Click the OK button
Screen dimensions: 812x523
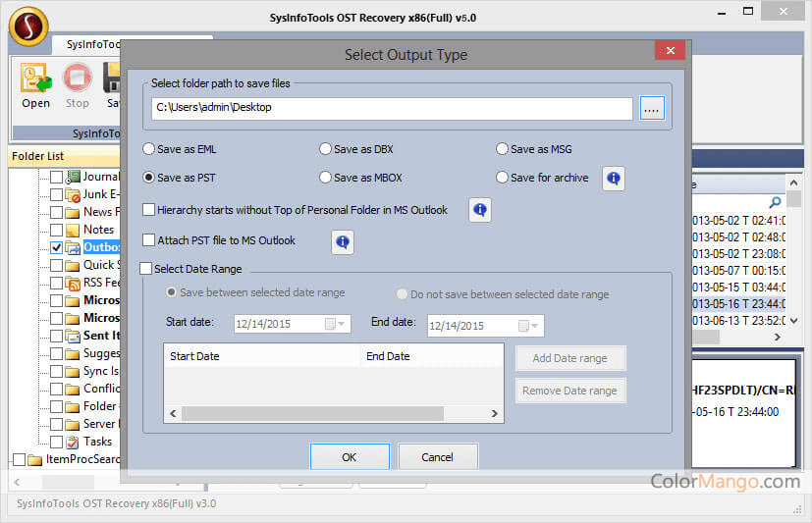(350, 457)
